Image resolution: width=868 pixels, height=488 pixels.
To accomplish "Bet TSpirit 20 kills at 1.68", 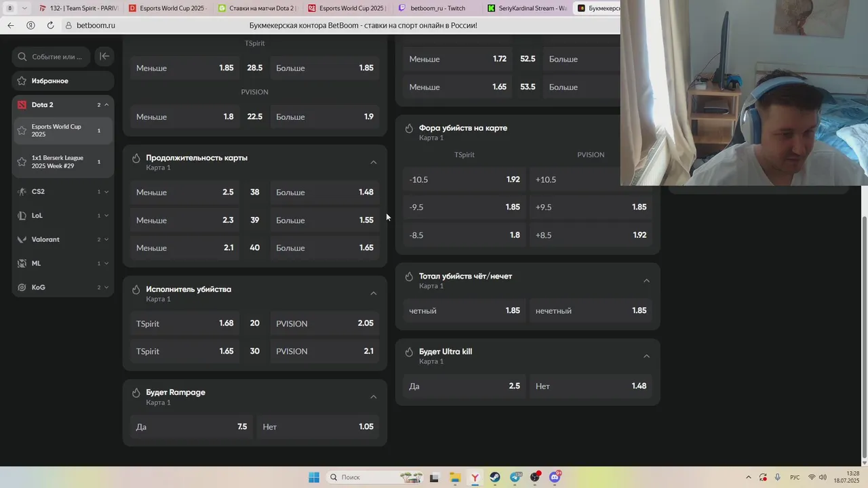I will (184, 324).
